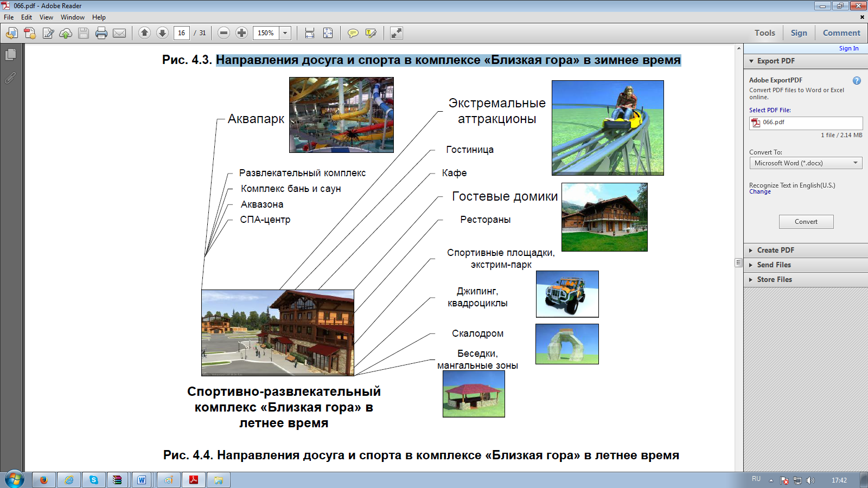
Task: Open Skype from the taskbar
Action: pyautogui.click(x=94, y=480)
